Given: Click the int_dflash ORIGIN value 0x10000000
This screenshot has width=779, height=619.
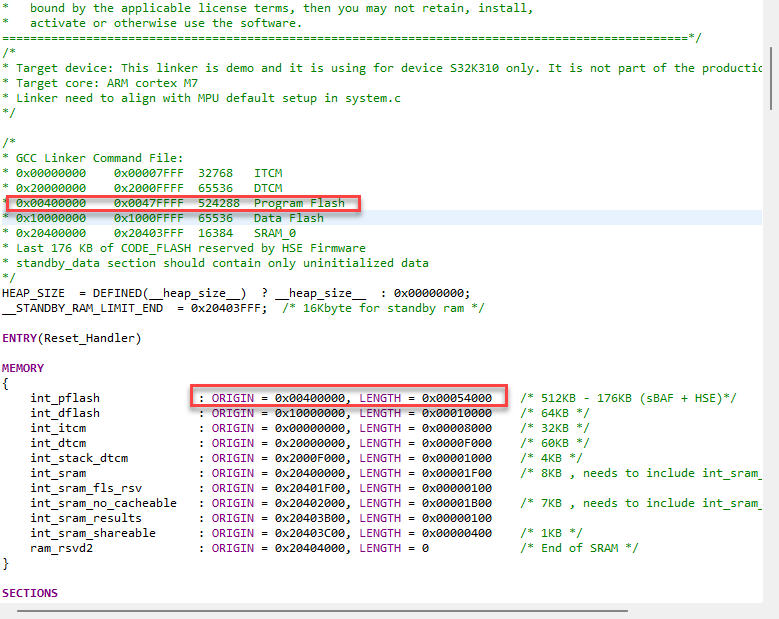Looking at the screenshot, I should [x=310, y=413].
